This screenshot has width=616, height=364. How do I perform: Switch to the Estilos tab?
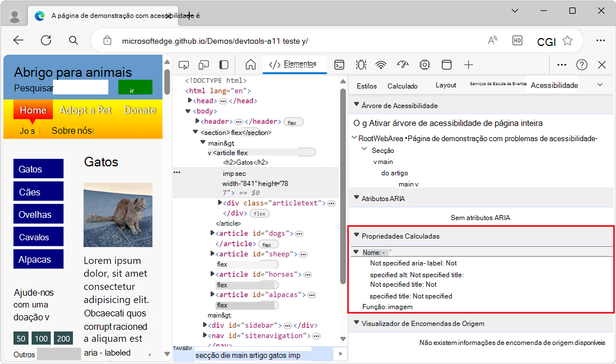(x=367, y=86)
